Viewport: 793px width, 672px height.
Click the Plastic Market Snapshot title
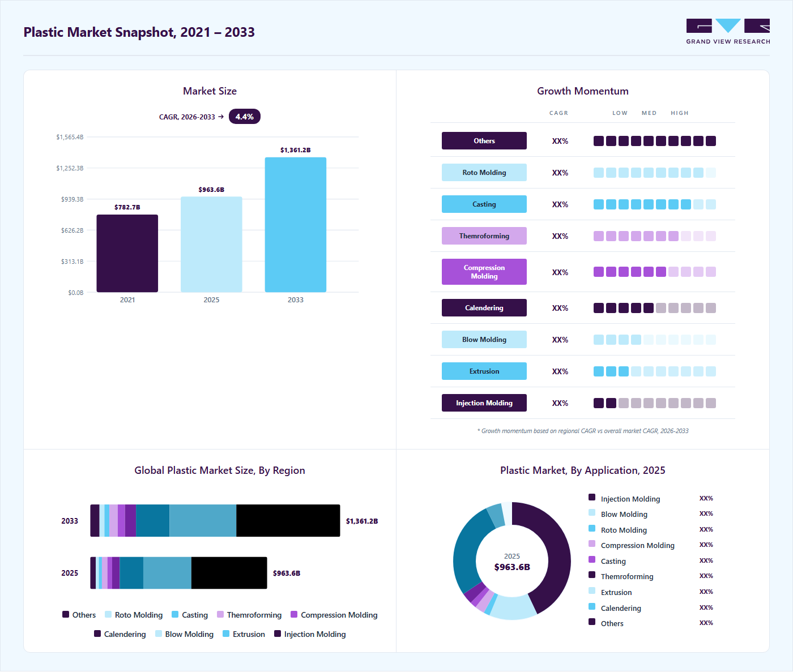pyautogui.click(x=139, y=32)
